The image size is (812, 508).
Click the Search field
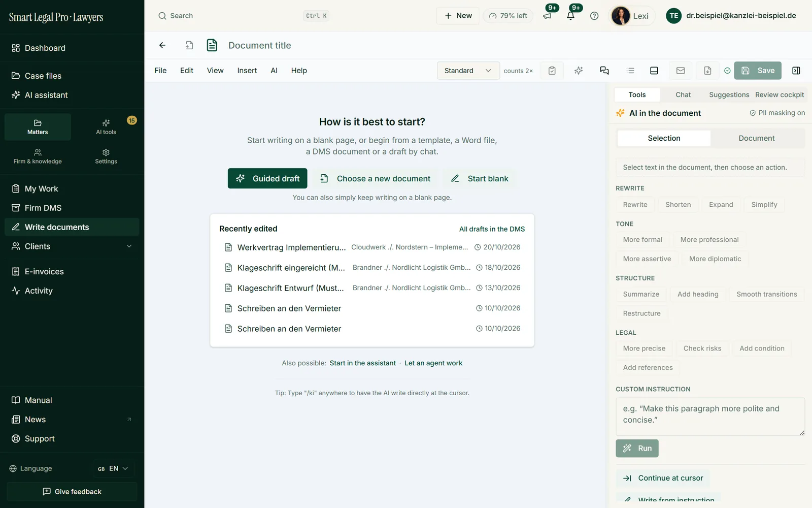pos(244,16)
